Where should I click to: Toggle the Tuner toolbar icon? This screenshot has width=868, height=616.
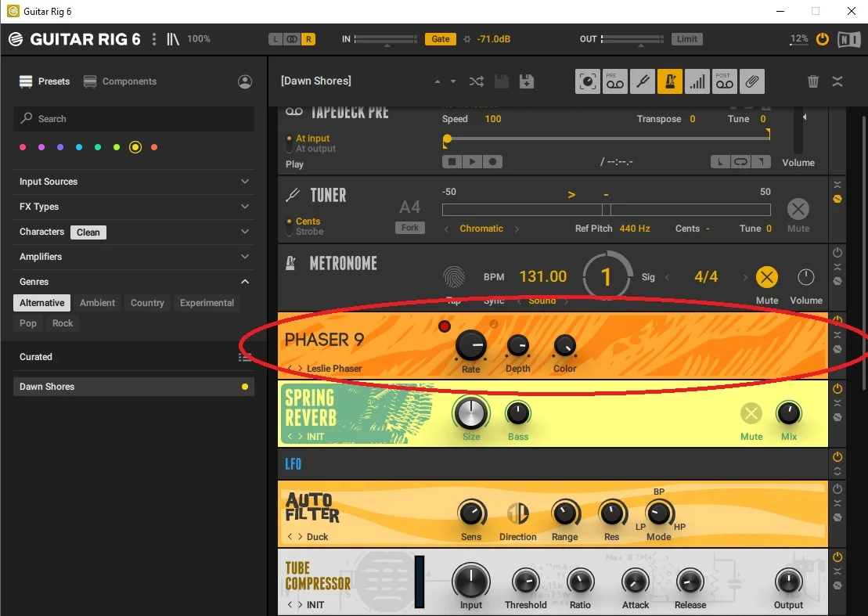pyautogui.click(x=643, y=82)
